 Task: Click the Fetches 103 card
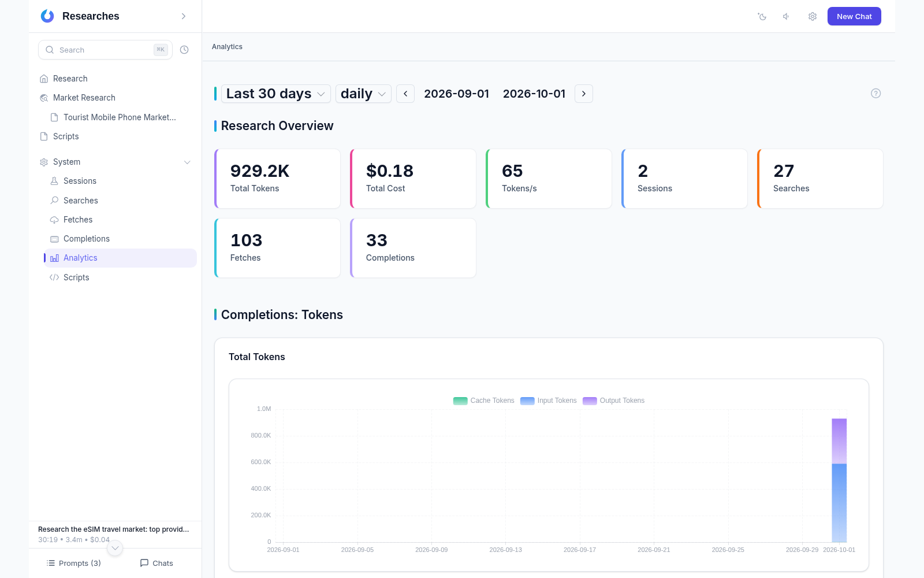pyautogui.click(x=277, y=248)
